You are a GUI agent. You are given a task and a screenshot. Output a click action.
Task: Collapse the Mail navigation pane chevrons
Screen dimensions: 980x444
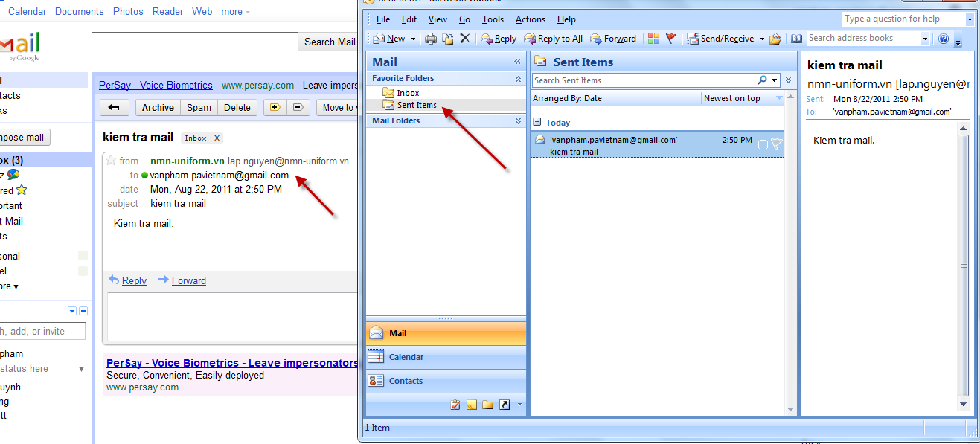tap(517, 62)
